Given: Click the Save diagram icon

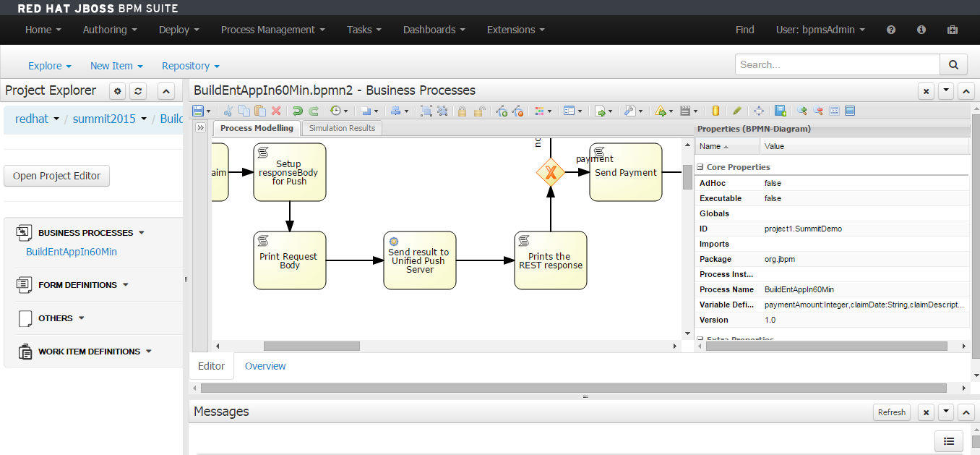Looking at the screenshot, I should pos(197,111).
